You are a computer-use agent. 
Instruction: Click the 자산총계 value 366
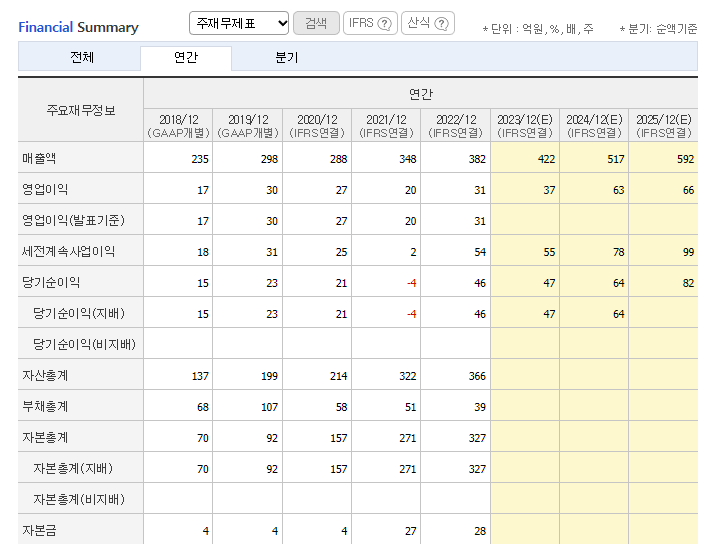click(477, 376)
